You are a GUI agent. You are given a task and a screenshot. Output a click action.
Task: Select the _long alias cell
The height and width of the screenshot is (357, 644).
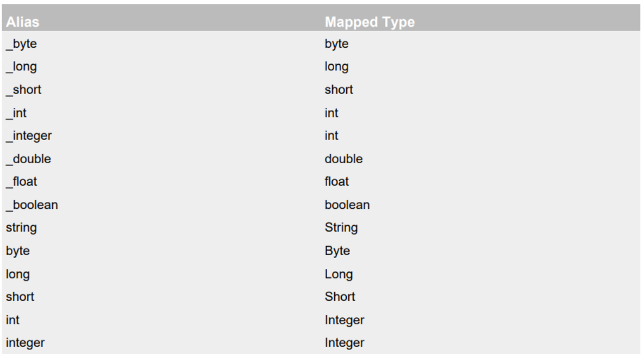[x=21, y=66]
